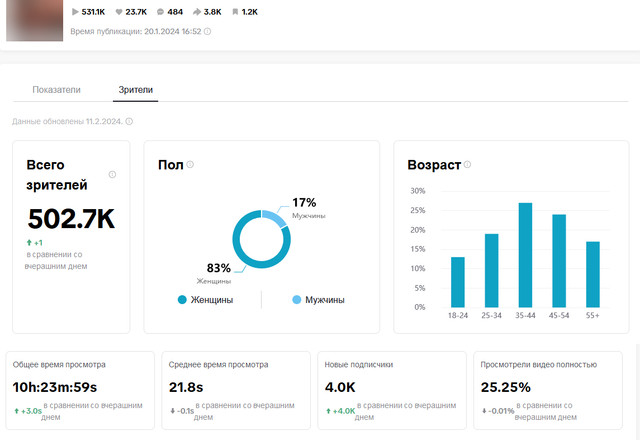Switch to the Показатели tab
The width and height of the screenshot is (640, 440).
click(x=56, y=90)
